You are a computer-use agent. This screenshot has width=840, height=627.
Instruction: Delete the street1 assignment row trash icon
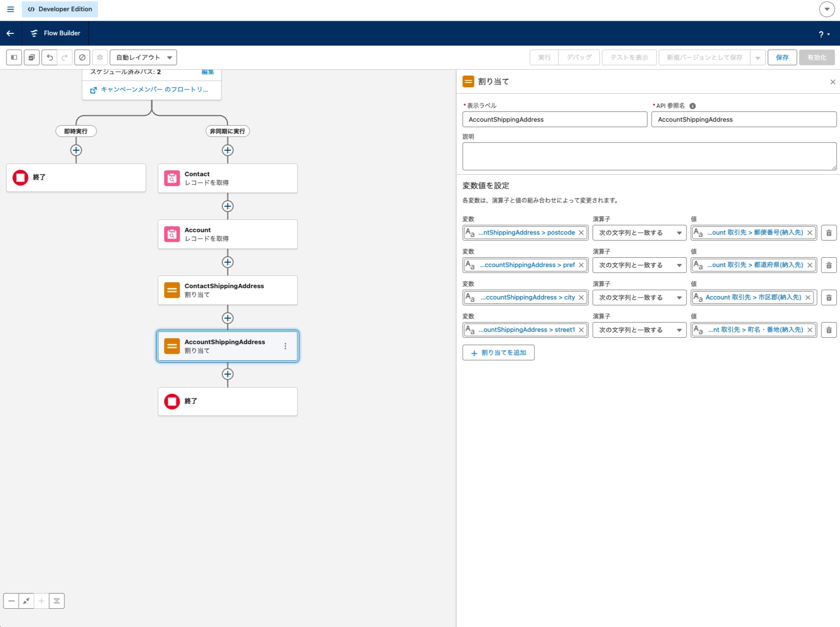click(829, 330)
